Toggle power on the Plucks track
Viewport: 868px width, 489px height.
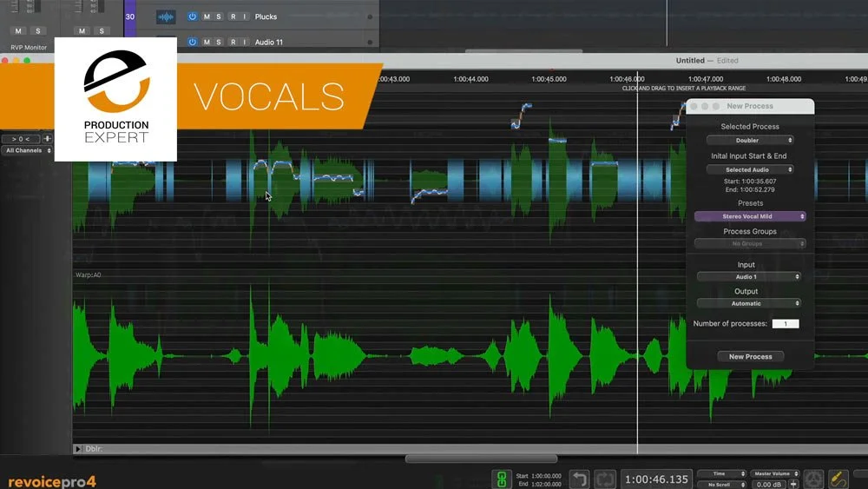click(x=192, y=17)
